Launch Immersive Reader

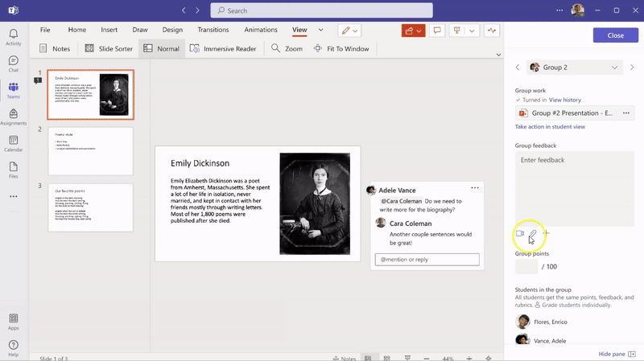(223, 48)
